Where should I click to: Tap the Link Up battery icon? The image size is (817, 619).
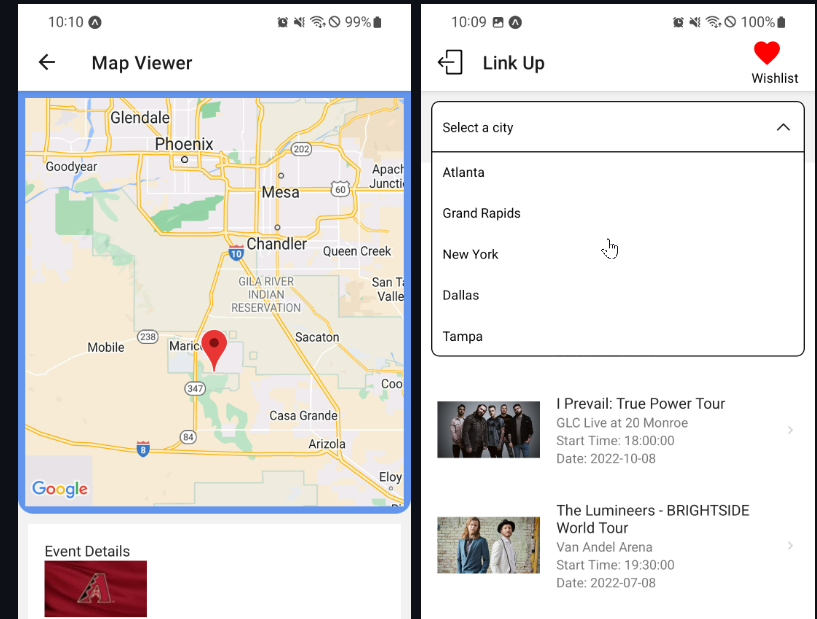point(781,22)
